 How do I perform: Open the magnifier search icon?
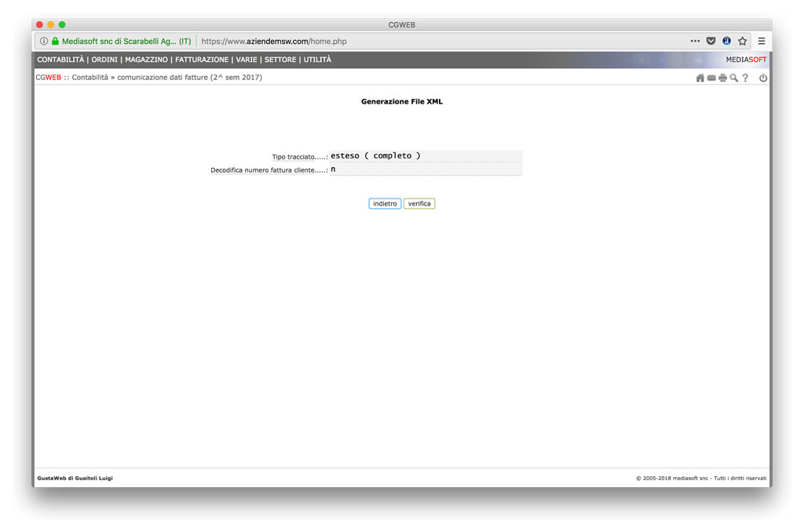tap(734, 78)
